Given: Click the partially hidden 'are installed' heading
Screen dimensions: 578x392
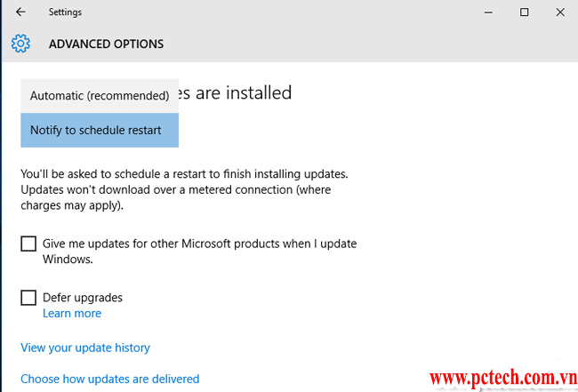Looking at the screenshot, I should (237, 92).
